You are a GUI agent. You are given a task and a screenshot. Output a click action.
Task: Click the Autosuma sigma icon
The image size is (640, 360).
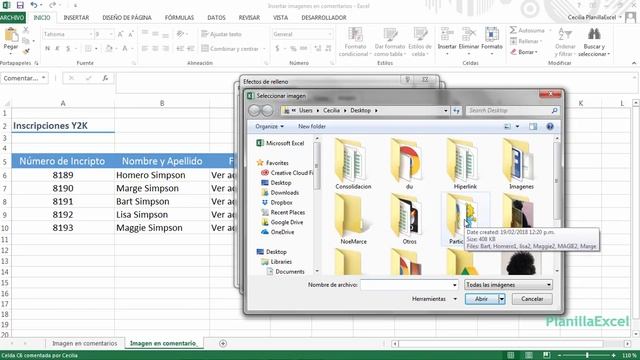click(x=513, y=30)
